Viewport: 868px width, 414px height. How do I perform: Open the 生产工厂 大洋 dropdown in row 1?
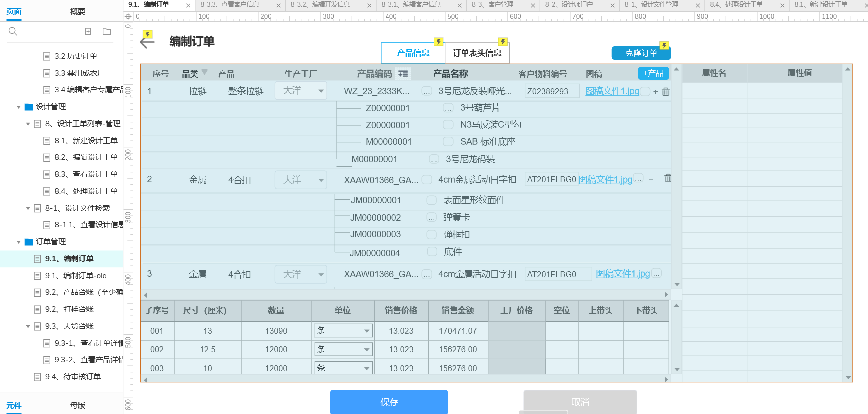point(301,91)
